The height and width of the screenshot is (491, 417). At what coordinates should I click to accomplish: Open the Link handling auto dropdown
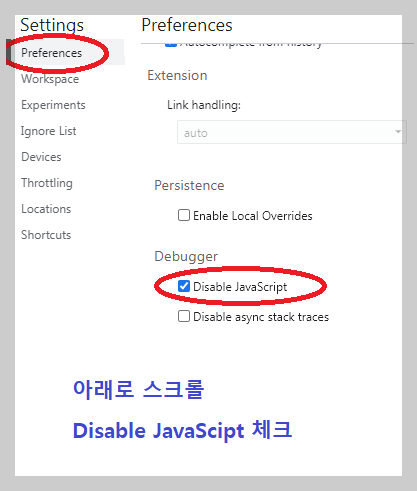[292, 132]
